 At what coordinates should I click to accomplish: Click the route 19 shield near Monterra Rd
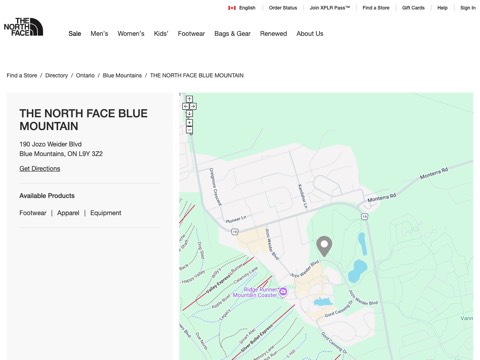[x=365, y=217]
